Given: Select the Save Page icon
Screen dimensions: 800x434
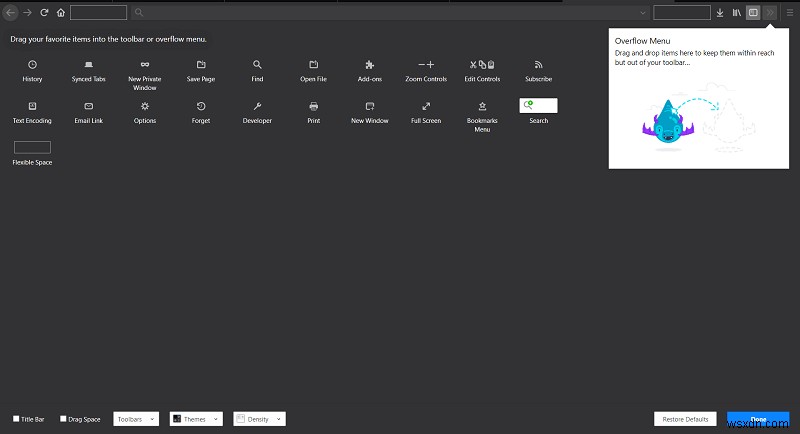Looking at the screenshot, I should click(x=201, y=64).
